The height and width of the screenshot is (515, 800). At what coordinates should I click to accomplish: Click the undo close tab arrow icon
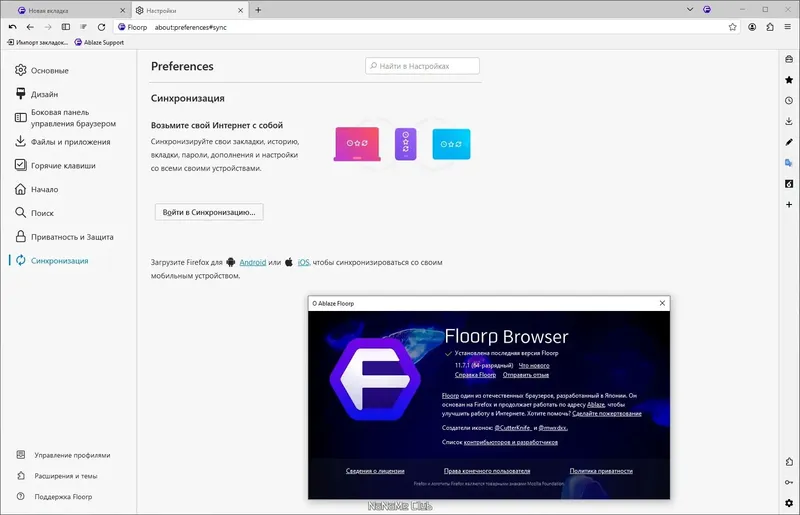pos(13,27)
